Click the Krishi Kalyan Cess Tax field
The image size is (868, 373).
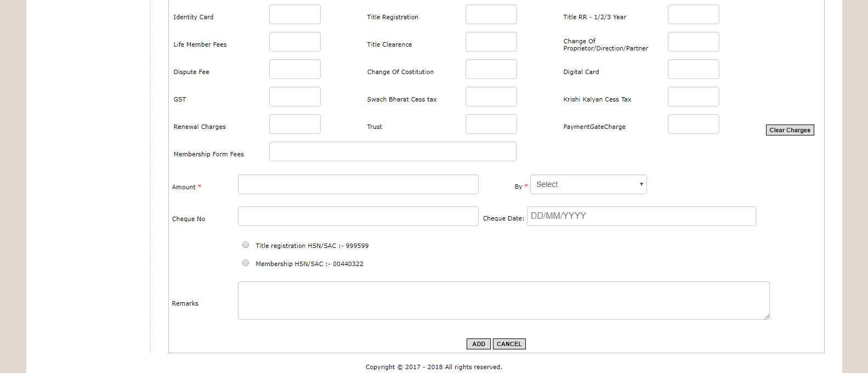[693, 97]
